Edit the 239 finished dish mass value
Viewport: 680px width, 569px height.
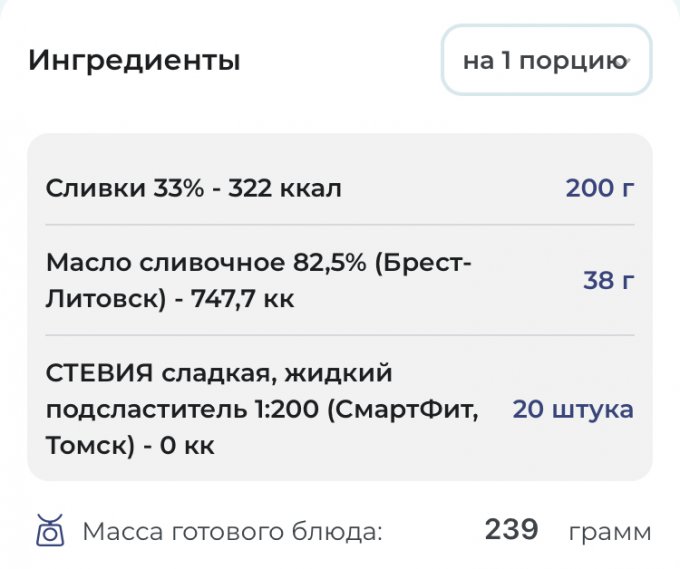[x=511, y=529]
